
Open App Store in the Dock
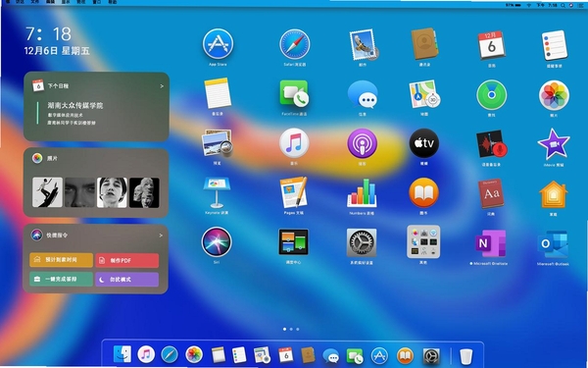point(379,355)
